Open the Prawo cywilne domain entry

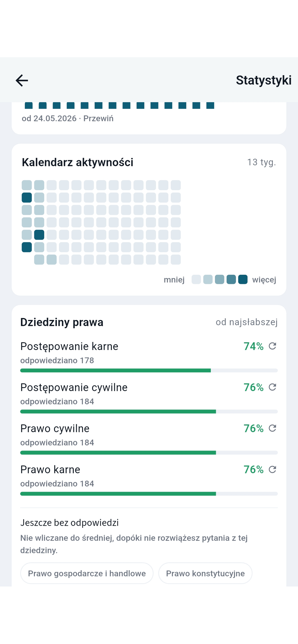coord(149,438)
